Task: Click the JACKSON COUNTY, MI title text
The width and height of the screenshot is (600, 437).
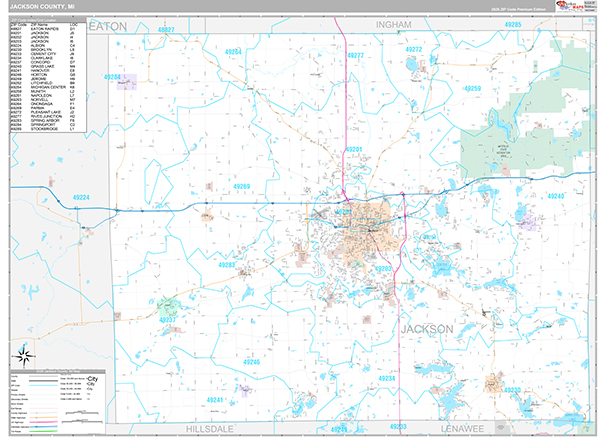Action: (42, 7)
